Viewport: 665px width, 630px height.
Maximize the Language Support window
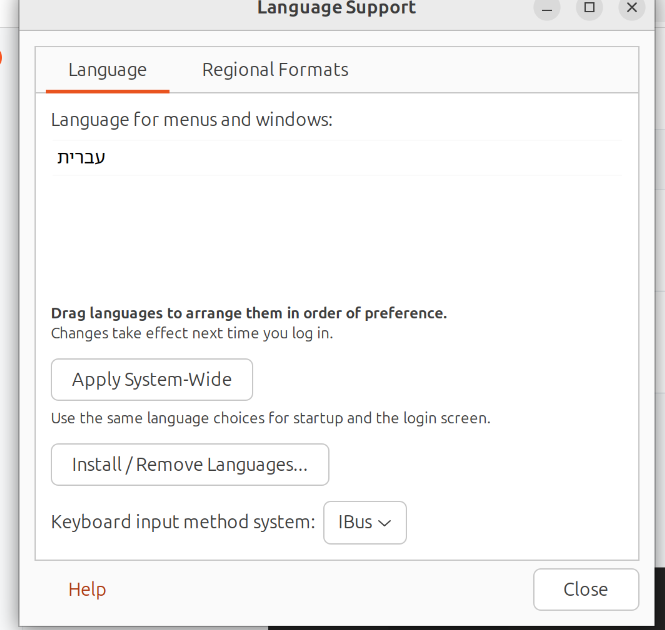(589, 8)
